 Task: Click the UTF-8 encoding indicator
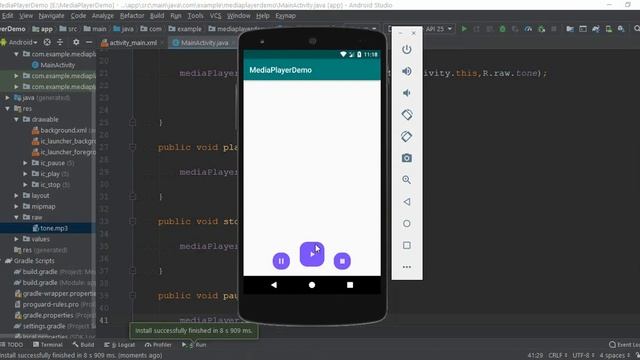[x=583, y=356]
